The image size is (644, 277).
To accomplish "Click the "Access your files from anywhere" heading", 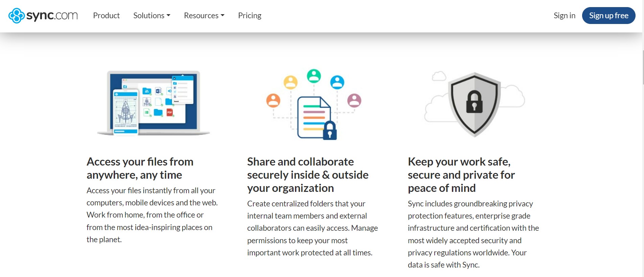I will click(140, 168).
